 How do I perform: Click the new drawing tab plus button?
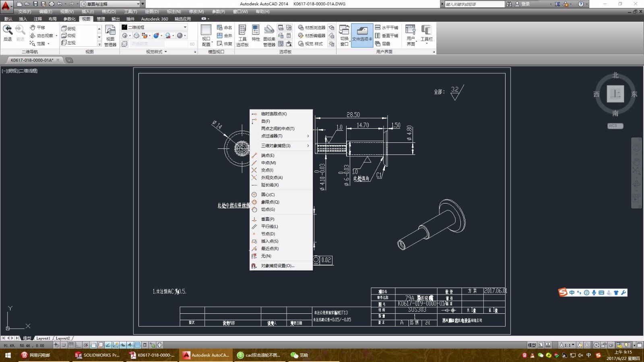point(69,60)
